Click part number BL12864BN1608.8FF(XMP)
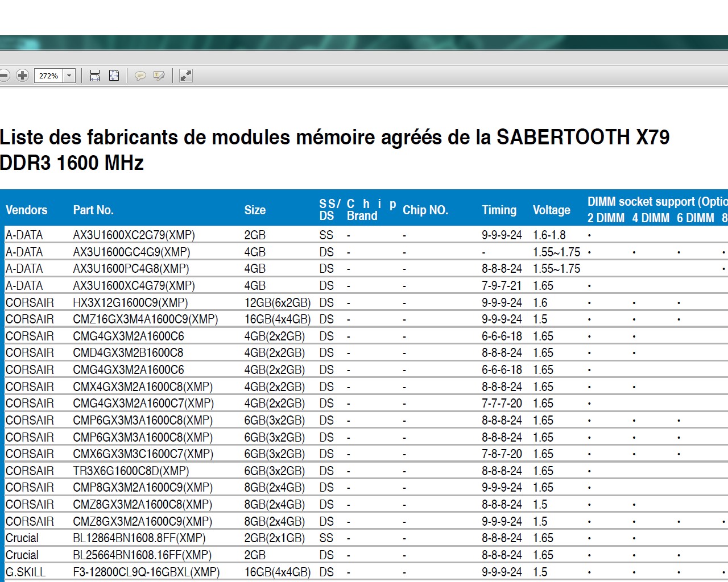Image resolution: width=728 pixels, height=582 pixels. (139, 538)
